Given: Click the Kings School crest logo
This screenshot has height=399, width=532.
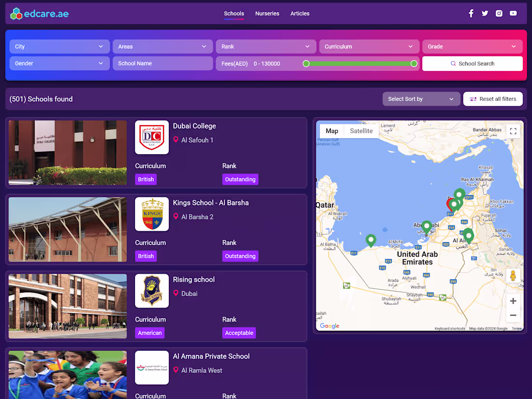Looking at the screenshot, I should [x=152, y=214].
